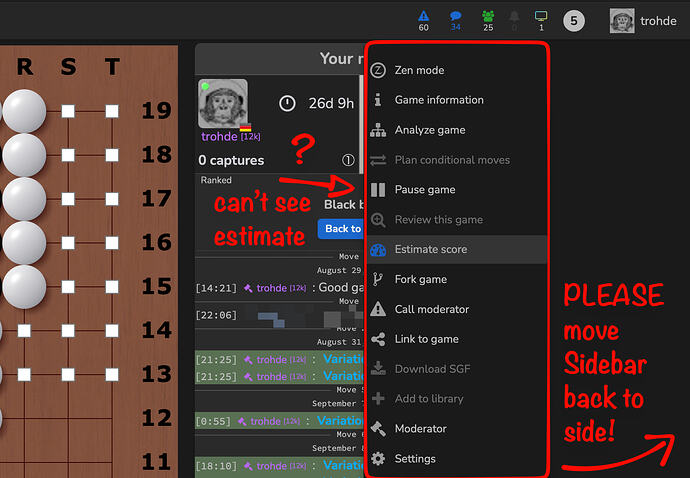
Task: Click the Fork game branch icon
Action: 378,279
